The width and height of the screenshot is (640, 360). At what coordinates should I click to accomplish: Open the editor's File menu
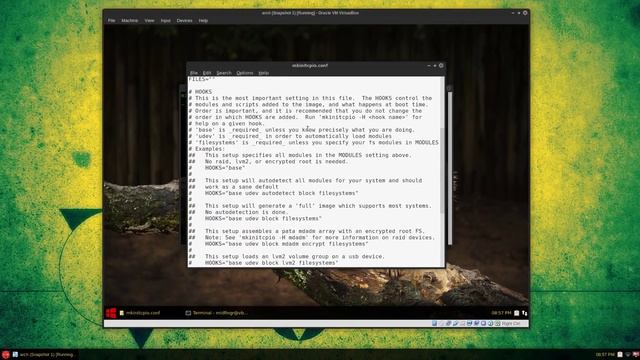193,73
